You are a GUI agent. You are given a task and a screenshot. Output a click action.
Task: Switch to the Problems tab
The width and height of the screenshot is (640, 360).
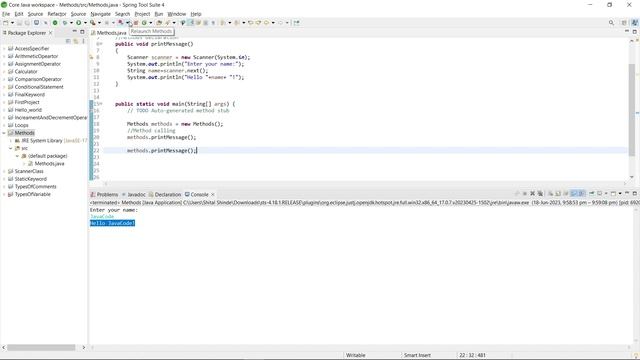coord(104,195)
